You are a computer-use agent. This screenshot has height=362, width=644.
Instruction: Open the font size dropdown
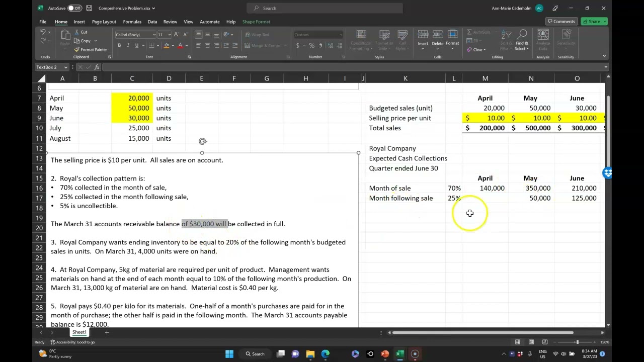tap(169, 35)
